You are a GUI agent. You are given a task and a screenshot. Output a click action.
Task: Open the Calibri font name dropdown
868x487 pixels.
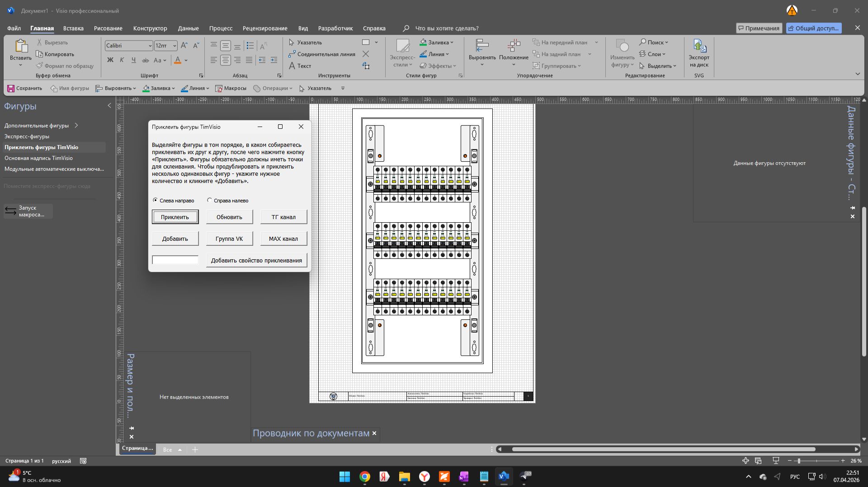pyautogui.click(x=150, y=46)
